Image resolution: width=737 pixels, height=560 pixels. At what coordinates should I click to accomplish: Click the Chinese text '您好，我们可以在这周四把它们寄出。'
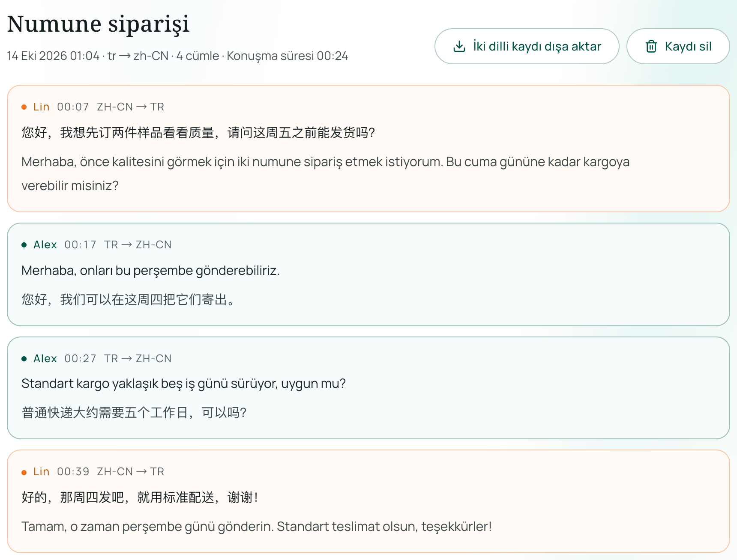point(128,299)
